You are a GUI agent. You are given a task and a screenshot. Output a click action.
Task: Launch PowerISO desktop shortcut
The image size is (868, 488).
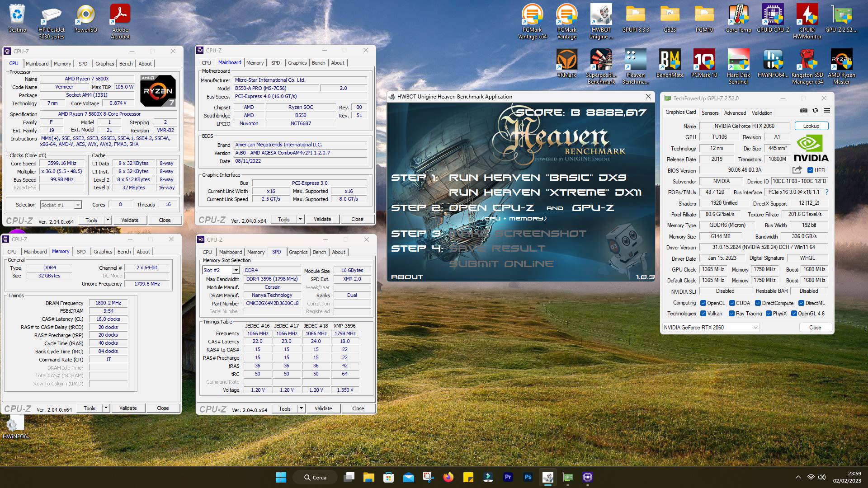[85, 19]
